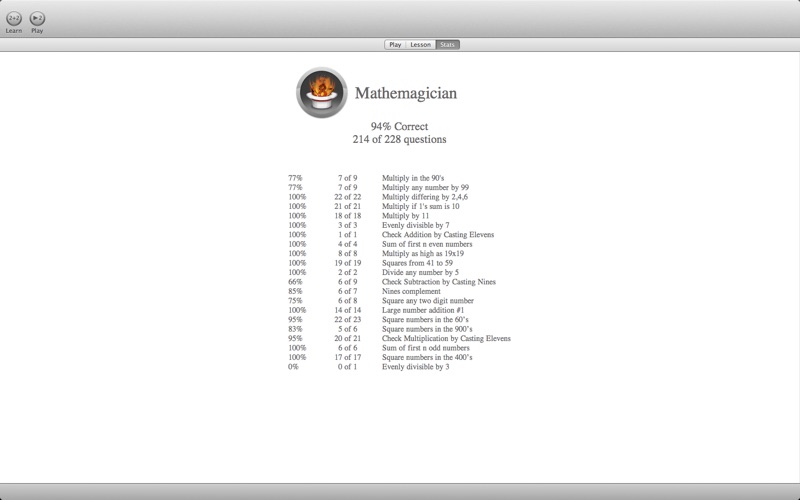The image size is (800, 500).
Task: Click the Learn toolbar icon
Action: [14, 18]
